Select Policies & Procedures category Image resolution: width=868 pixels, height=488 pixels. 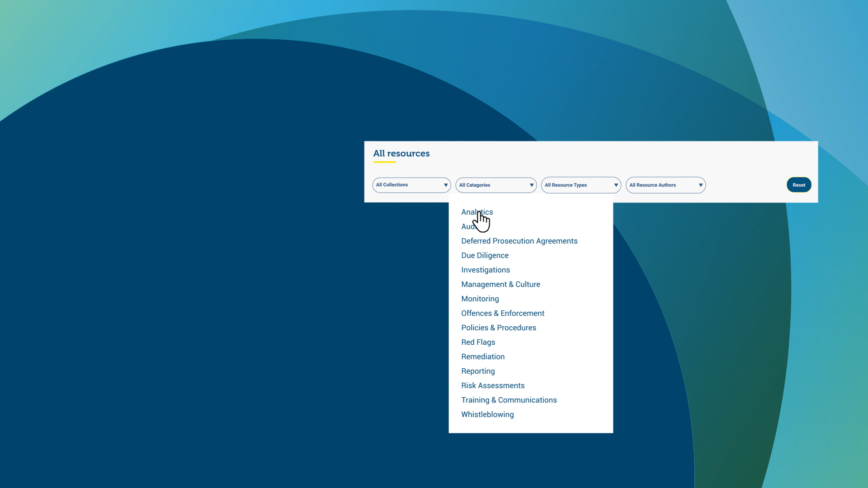498,328
